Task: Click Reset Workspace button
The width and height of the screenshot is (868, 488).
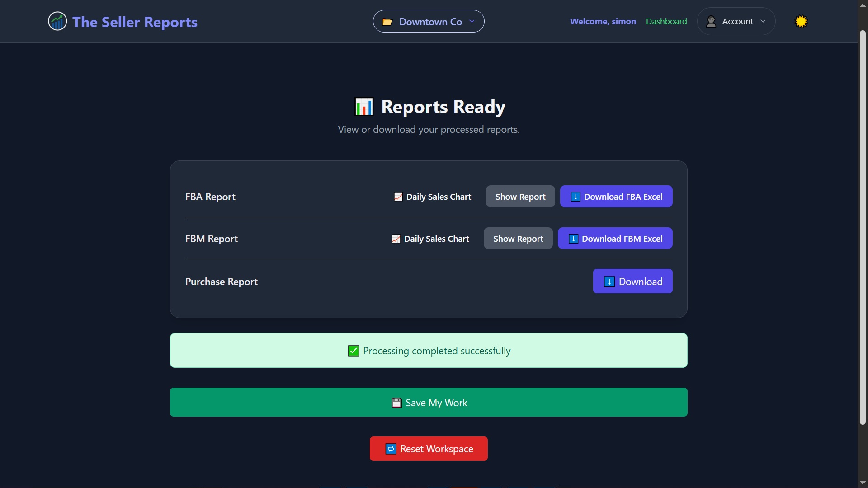Action: (429, 449)
